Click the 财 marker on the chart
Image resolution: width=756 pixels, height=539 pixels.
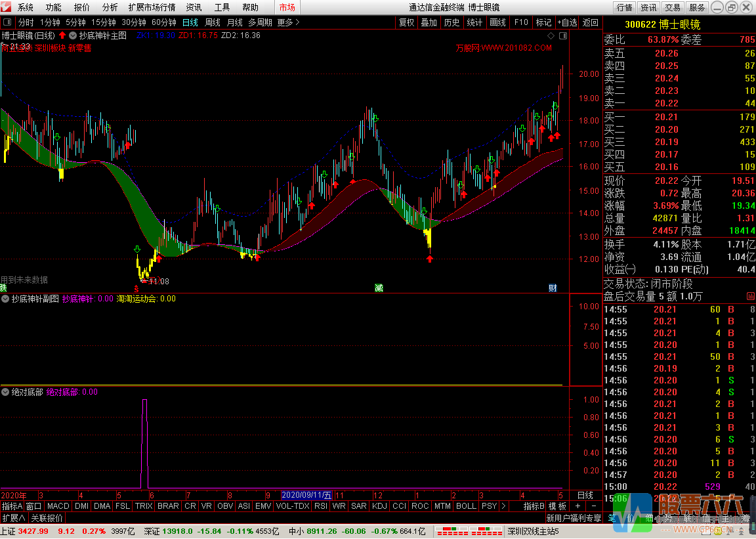coord(553,288)
